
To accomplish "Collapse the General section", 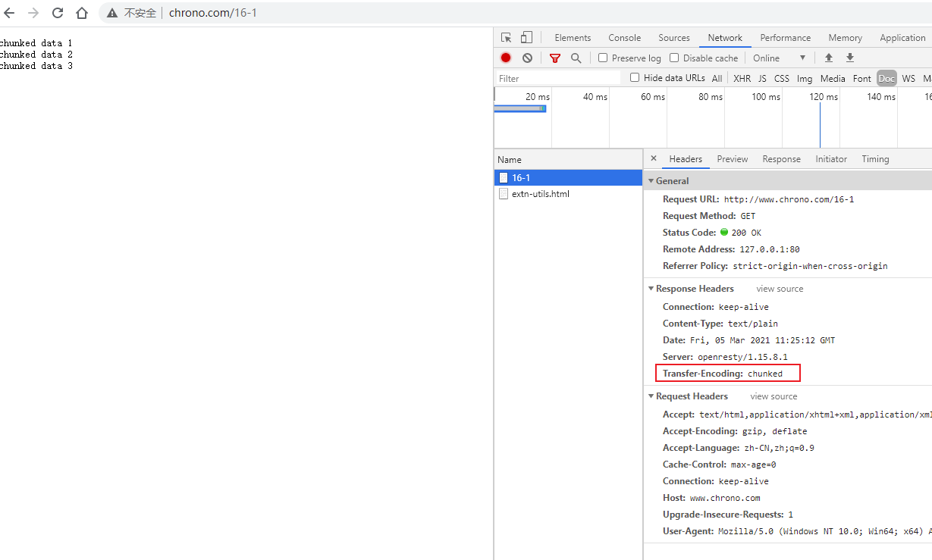I will (651, 181).
